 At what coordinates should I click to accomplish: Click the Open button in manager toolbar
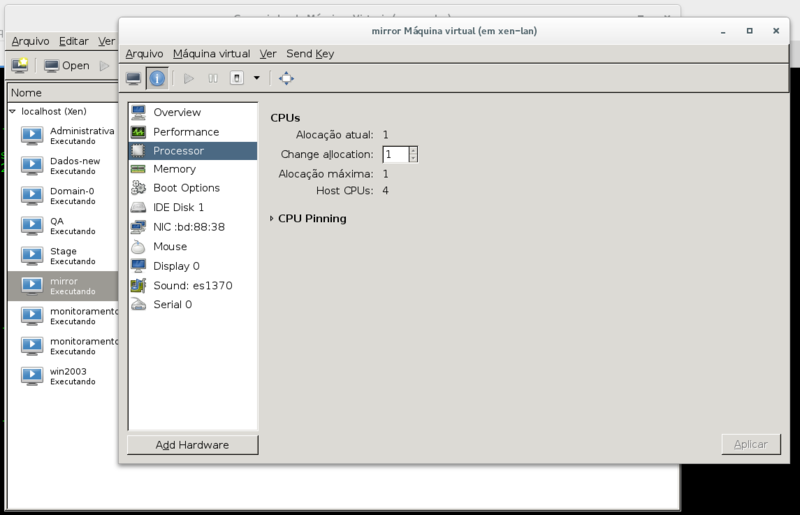67,65
